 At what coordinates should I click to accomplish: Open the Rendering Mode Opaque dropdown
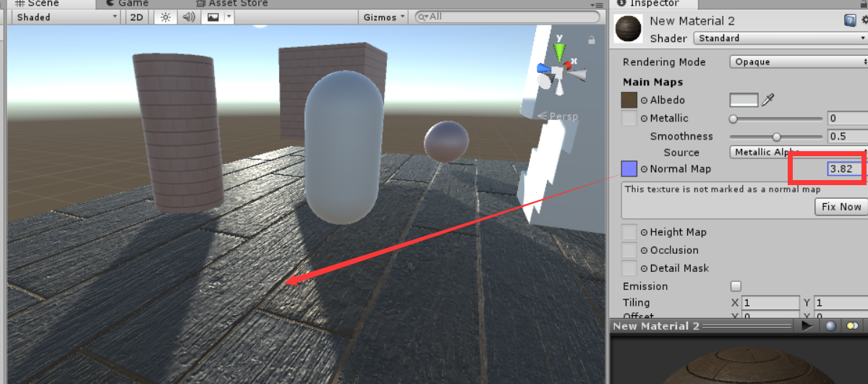click(799, 62)
